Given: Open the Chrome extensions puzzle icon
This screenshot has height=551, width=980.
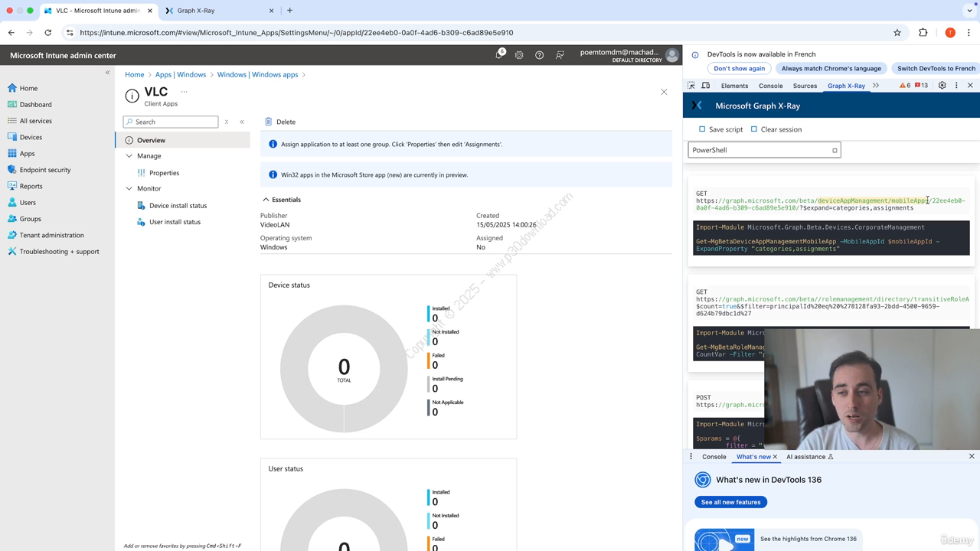Looking at the screenshot, I should (923, 33).
